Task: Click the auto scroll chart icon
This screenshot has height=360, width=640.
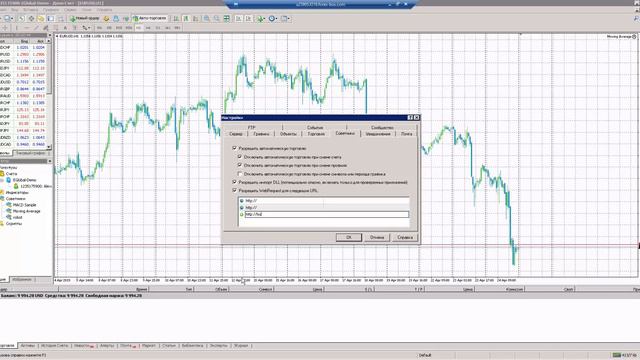Action: point(238,18)
